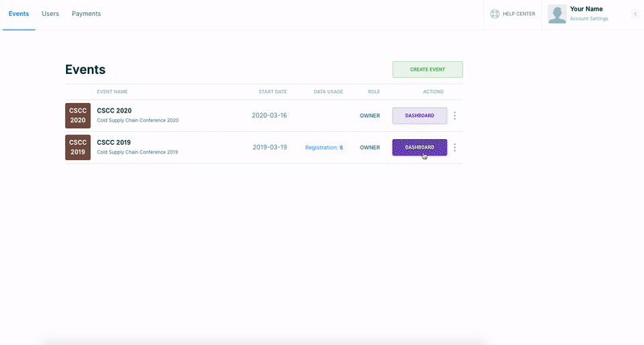The width and height of the screenshot is (644, 345).
Task: Click the Event Name column header
Action: click(112, 92)
